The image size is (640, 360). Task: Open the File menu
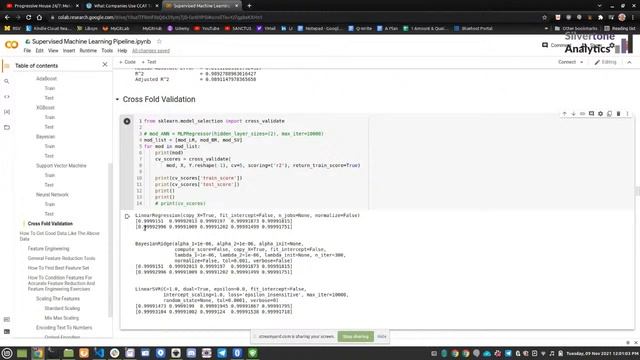[x=27, y=51]
